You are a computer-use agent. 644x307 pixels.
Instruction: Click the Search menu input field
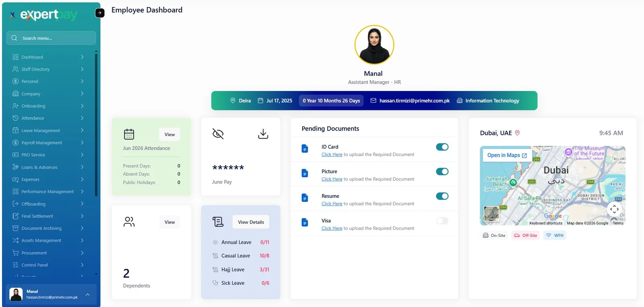tap(51, 38)
